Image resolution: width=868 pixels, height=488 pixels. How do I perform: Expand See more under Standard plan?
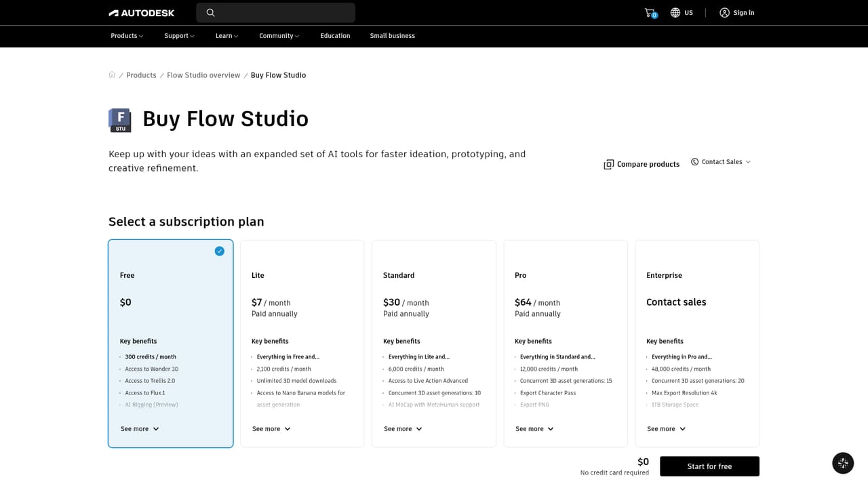coord(403,429)
